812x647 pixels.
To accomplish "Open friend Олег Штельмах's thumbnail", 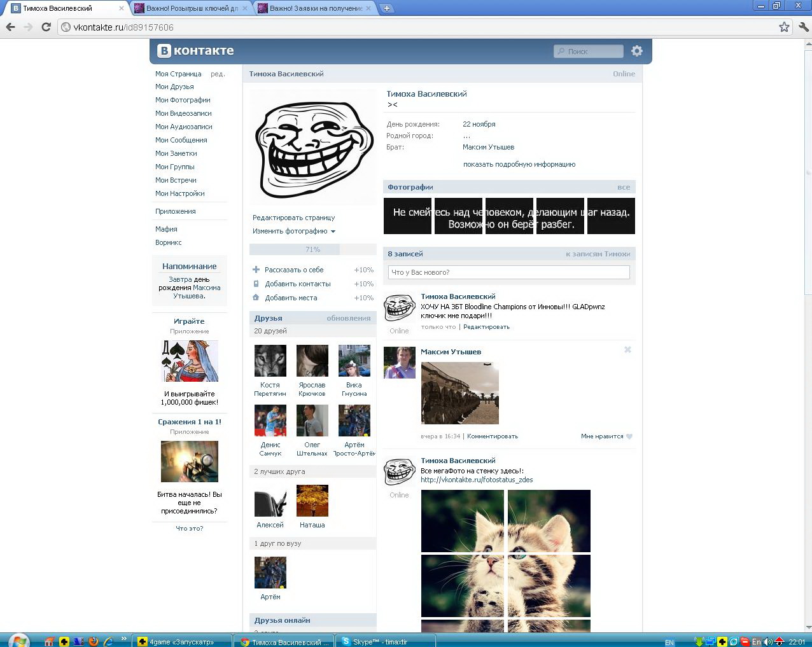I will click(312, 421).
